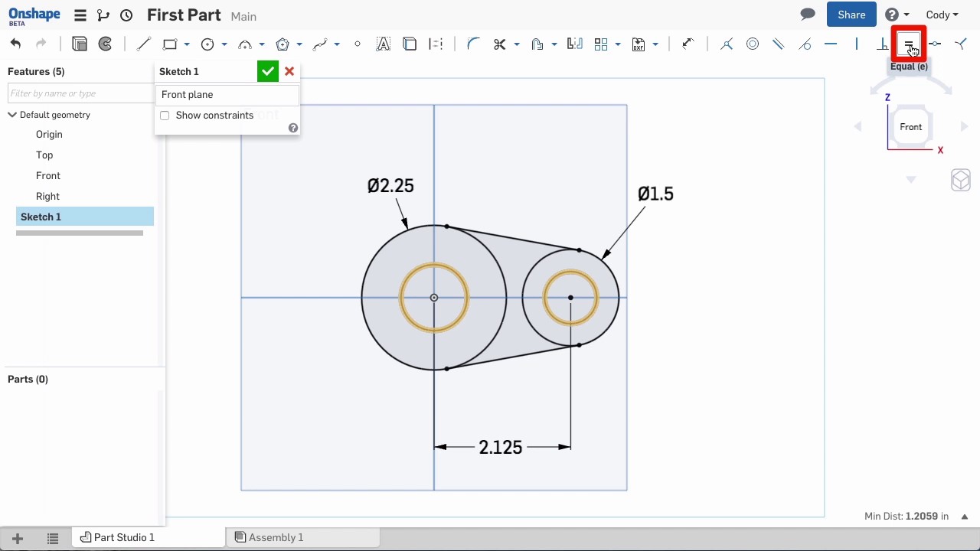
Task: Select the Point sketch tool
Action: pos(358,44)
